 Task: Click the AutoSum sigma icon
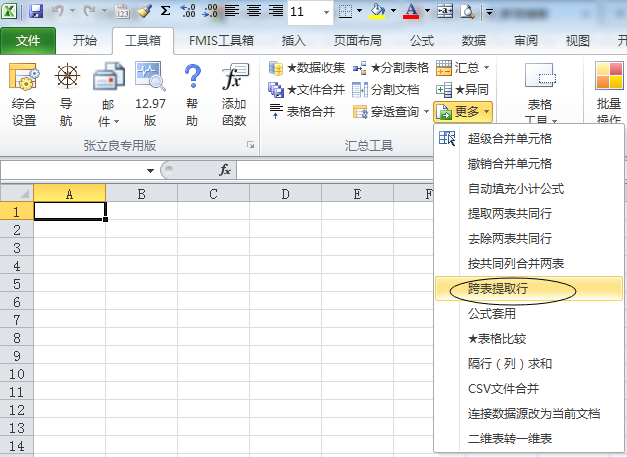[x=166, y=12]
